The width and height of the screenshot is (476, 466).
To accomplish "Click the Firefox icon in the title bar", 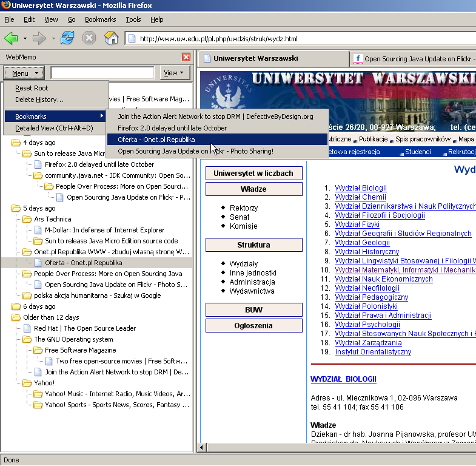I will (5, 5).
